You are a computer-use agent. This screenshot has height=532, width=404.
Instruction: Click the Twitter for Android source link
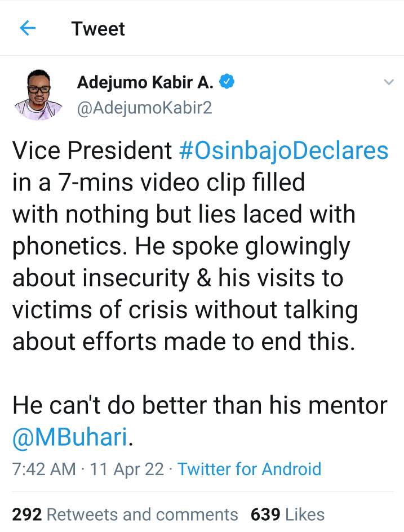[249, 469]
